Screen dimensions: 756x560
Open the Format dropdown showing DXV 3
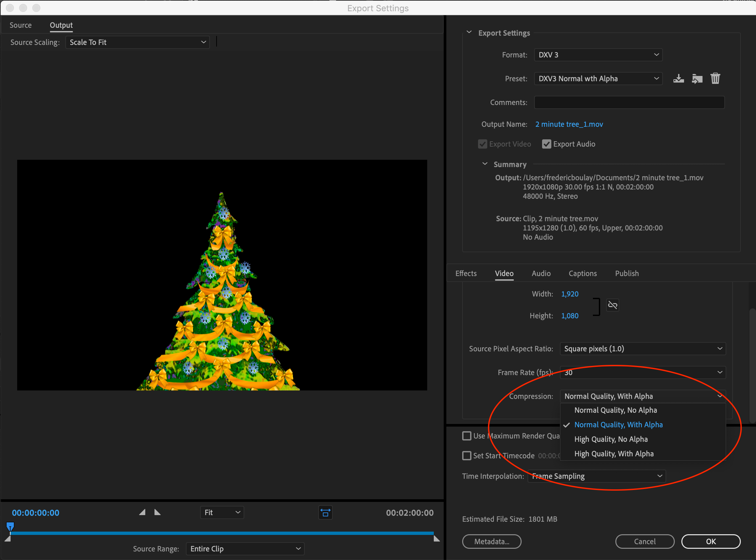pos(598,55)
